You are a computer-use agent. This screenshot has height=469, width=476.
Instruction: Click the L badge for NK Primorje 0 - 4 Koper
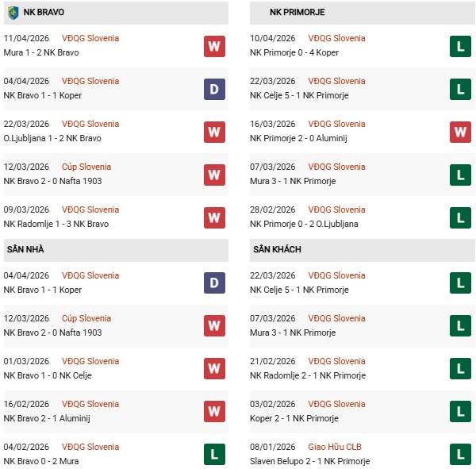[460, 46]
